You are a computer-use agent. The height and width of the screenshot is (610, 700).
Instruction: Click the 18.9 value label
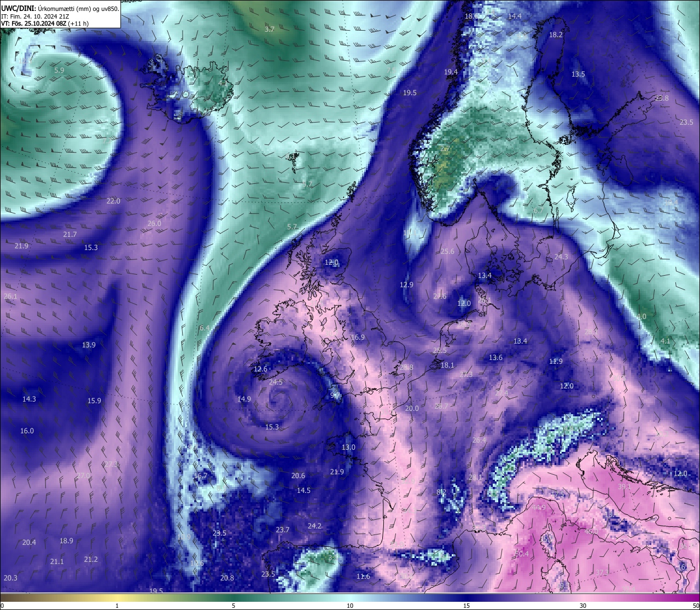point(66,541)
